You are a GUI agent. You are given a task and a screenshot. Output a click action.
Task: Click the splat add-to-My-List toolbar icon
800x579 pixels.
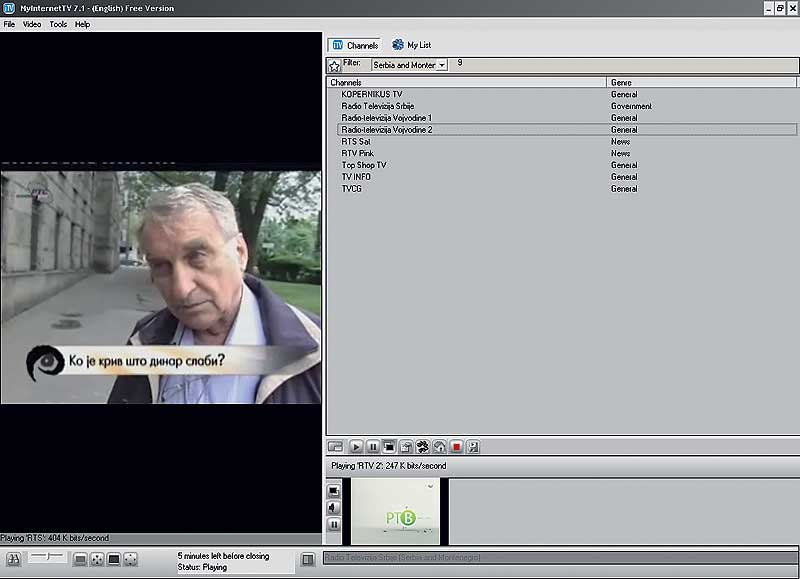(422, 447)
